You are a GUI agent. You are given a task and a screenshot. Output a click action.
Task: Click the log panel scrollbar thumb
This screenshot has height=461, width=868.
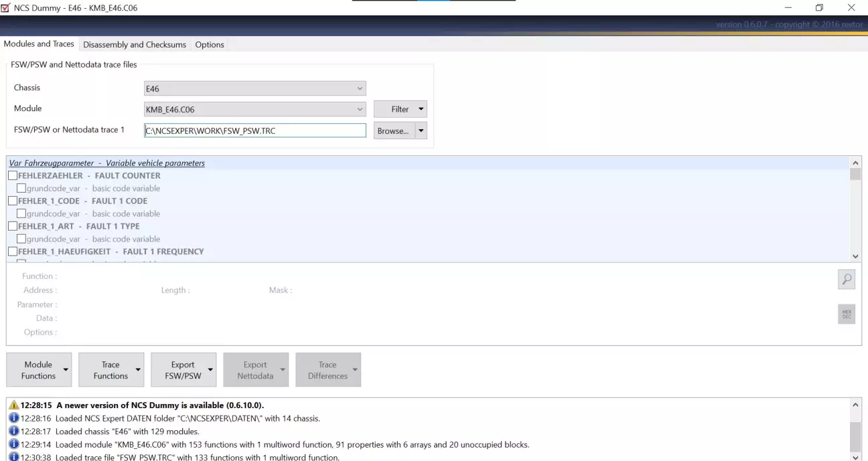point(855,437)
